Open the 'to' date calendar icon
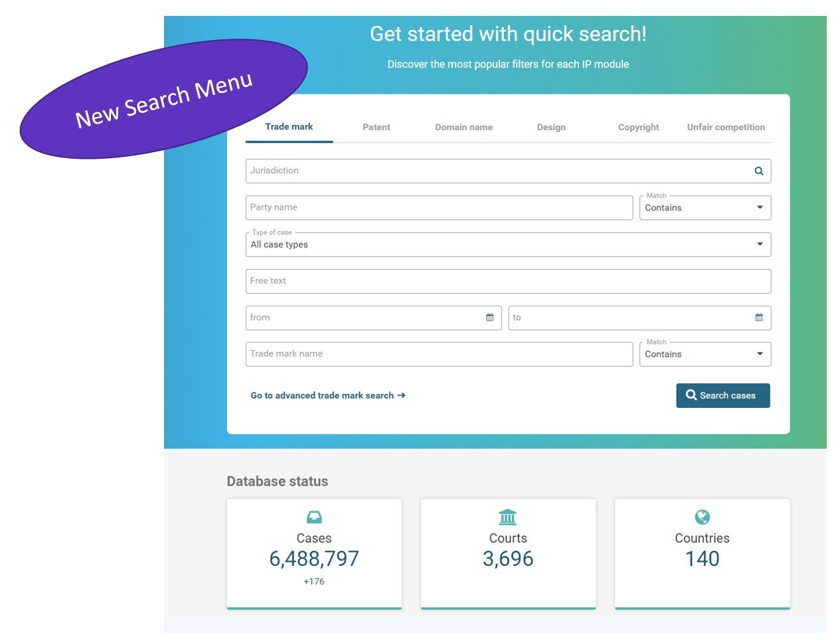 coord(759,318)
